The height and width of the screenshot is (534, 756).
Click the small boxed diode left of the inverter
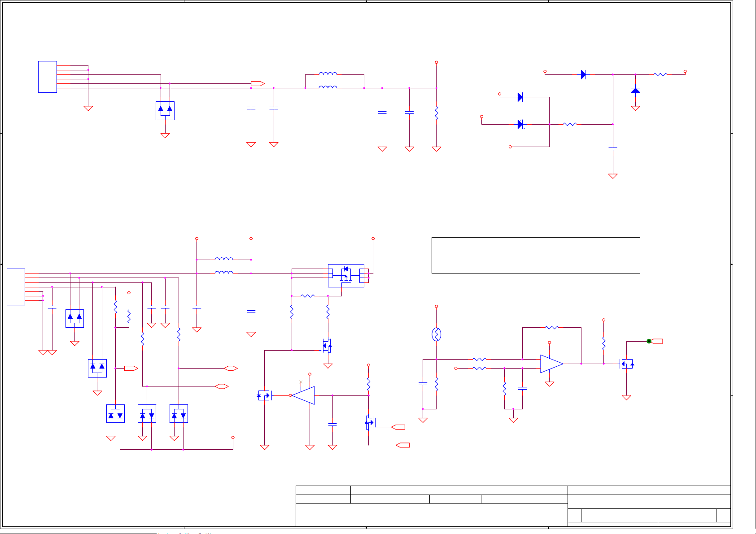coord(264,395)
